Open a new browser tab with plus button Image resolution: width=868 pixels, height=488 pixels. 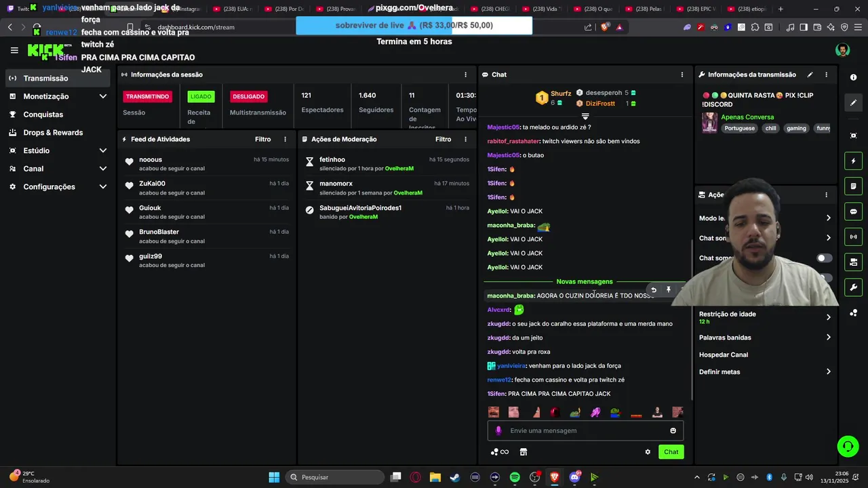(781, 9)
